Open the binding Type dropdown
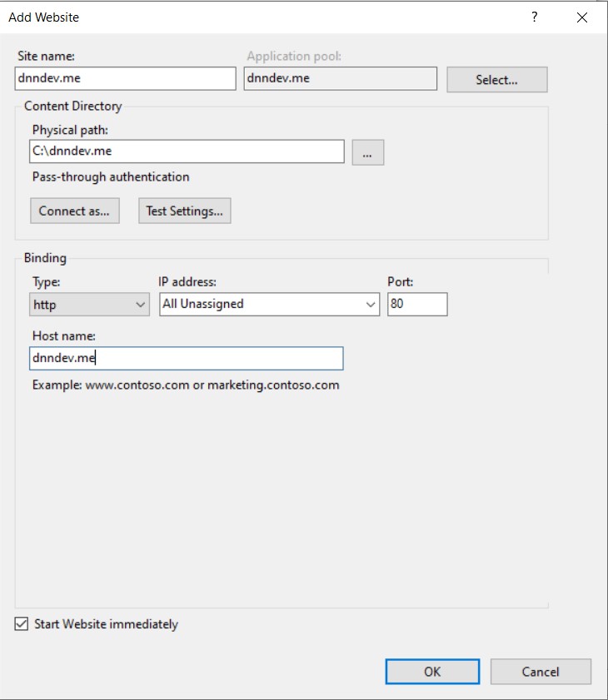 [x=90, y=305]
